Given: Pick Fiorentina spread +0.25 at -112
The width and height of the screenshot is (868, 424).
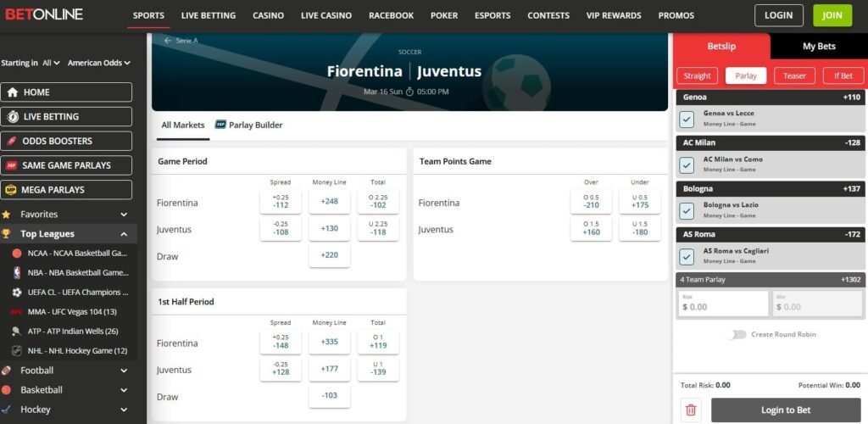Looking at the screenshot, I should (x=281, y=202).
